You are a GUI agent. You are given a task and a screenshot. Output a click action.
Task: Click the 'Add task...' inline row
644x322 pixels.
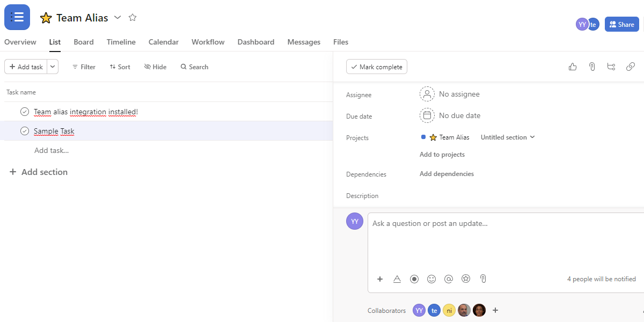tap(52, 150)
